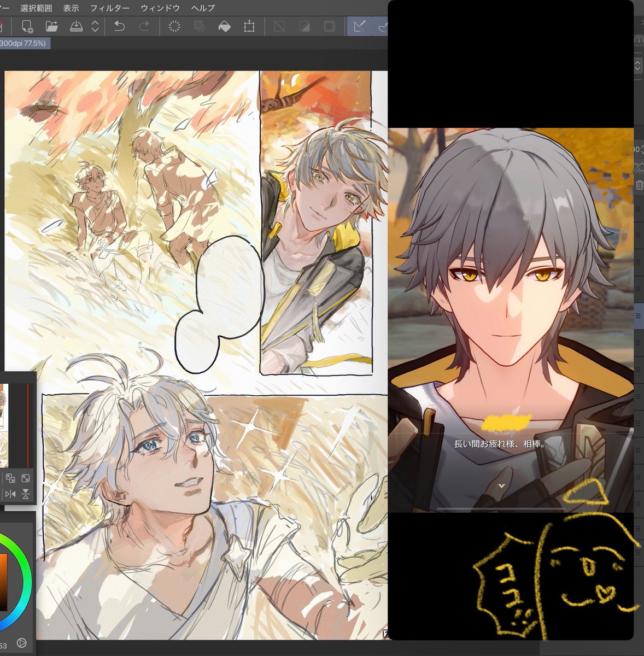Click the Navigator flip vertical icon

point(25,494)
